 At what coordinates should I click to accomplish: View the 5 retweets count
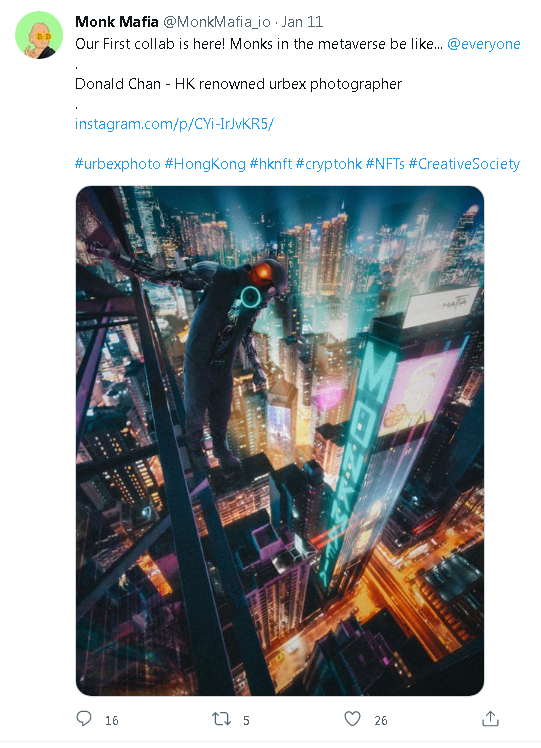(246, 720)
